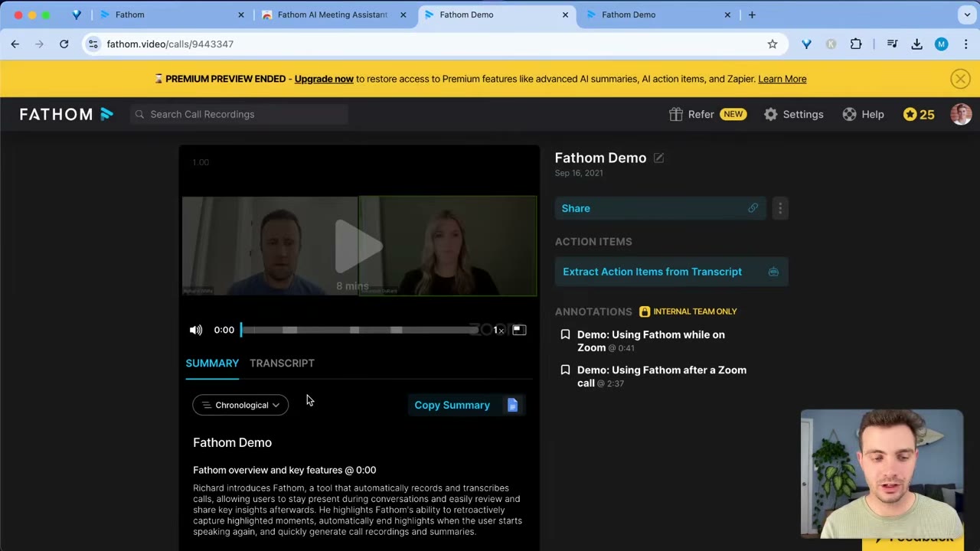Image resolution: width=980 pixels, height=551 pixels.
Task: Switch to the SUMMARY tab
Action: (x=212, y=364)
